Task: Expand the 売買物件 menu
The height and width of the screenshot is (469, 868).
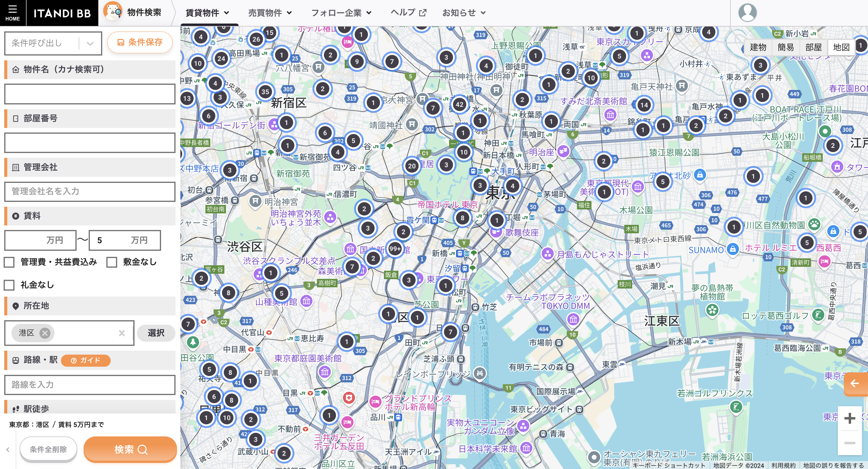Action: [270, 13]
